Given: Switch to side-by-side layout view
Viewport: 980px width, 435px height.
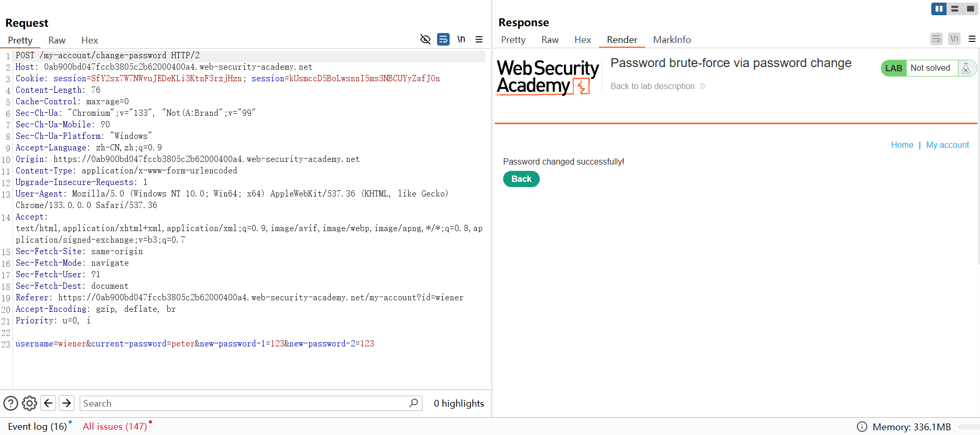Looking at the screenshot, I should point(939,9).
